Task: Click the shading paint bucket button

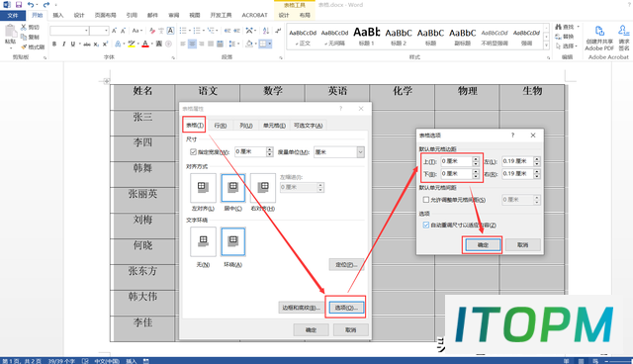Action: coord(249,44)
